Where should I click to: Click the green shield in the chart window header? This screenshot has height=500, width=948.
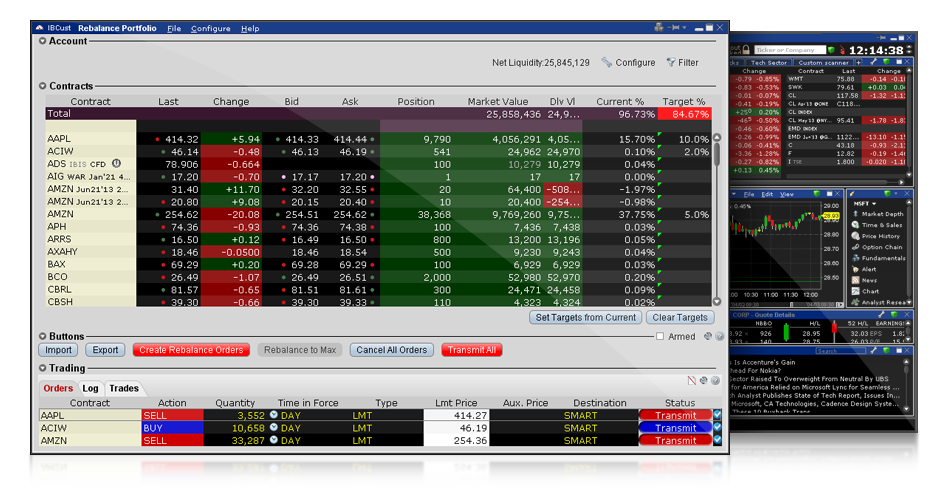click(x=817, y=193)
